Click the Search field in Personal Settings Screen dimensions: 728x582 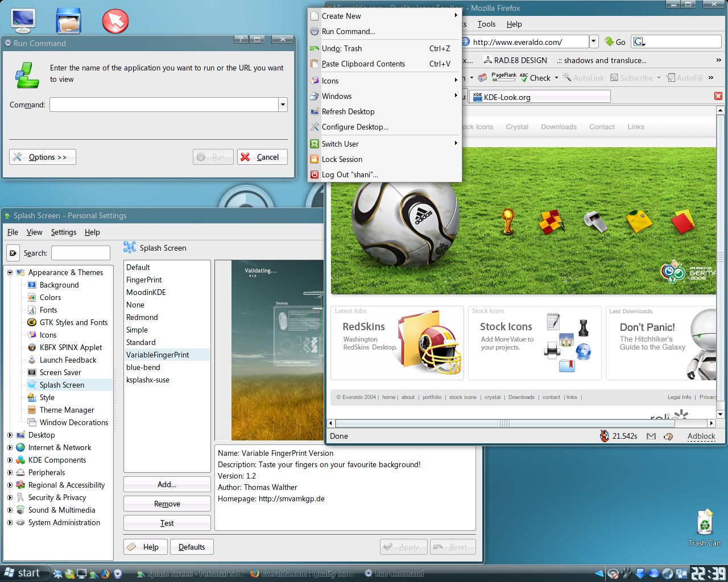(81, 253)
